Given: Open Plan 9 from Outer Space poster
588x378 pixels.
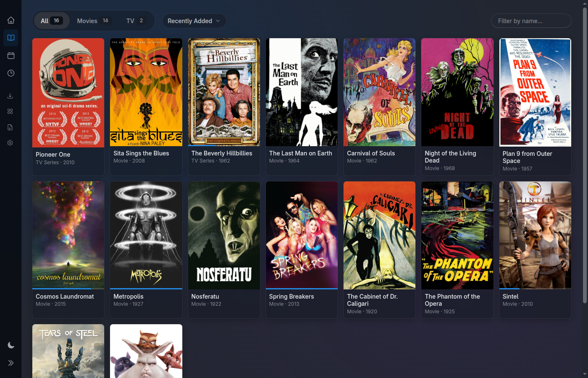Looking at the screenshot, I should 535,92.
